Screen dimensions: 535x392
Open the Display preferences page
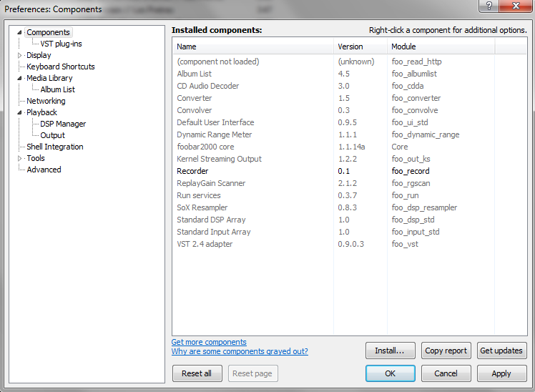(x=39, y=55)
